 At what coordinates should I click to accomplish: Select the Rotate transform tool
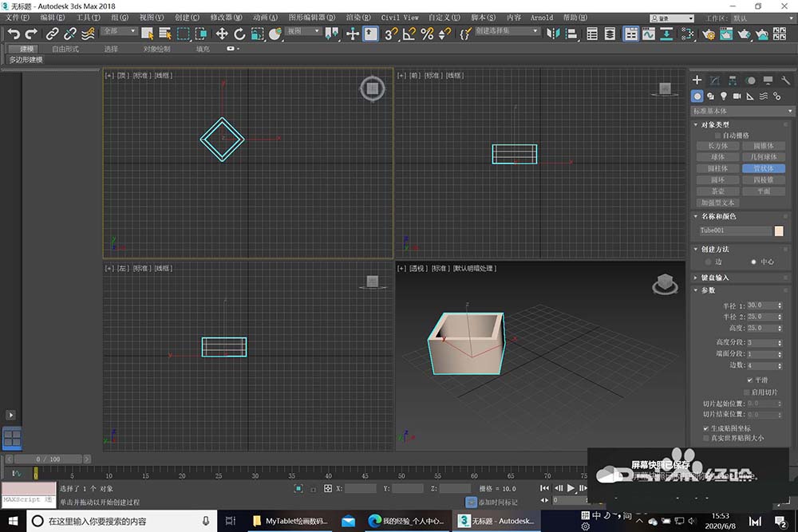pos(239,33)
